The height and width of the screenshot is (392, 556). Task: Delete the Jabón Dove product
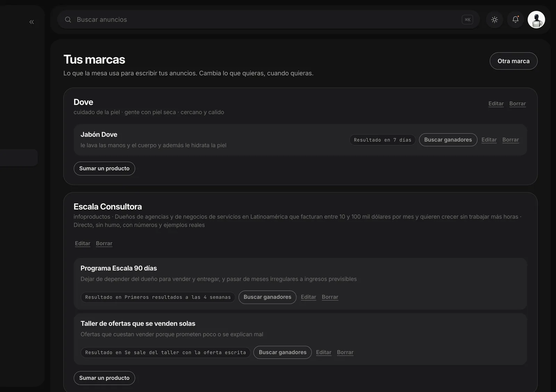pos(510,140)
